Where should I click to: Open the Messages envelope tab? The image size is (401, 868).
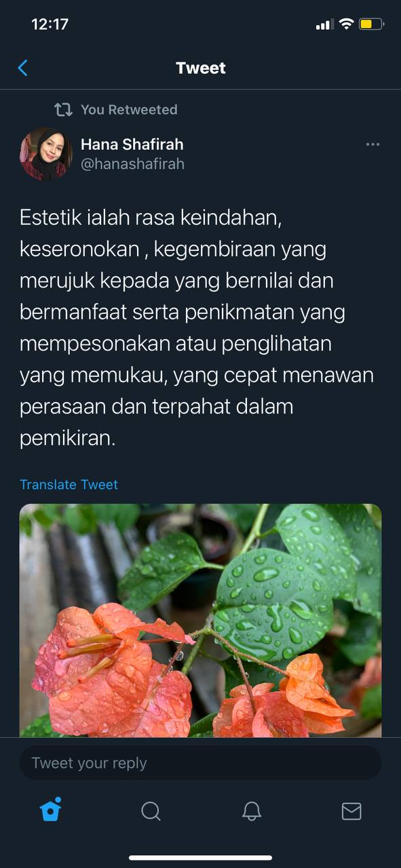(351, 811)
